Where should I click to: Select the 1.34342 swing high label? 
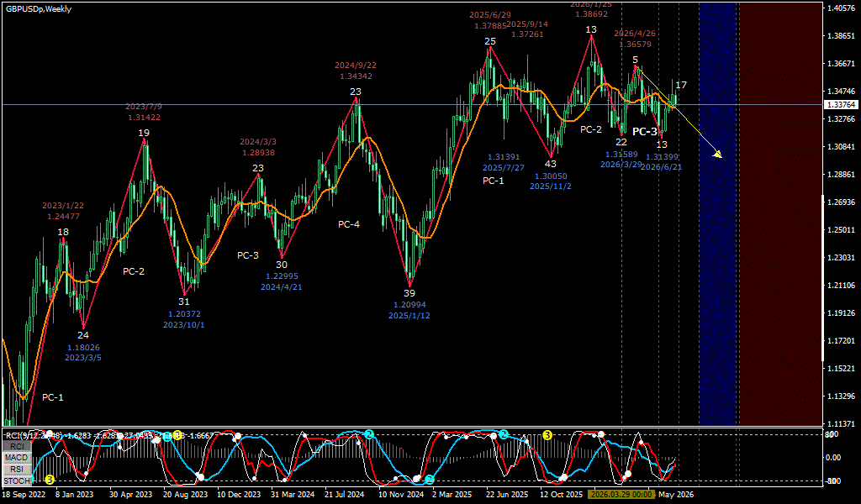[356, 76]
